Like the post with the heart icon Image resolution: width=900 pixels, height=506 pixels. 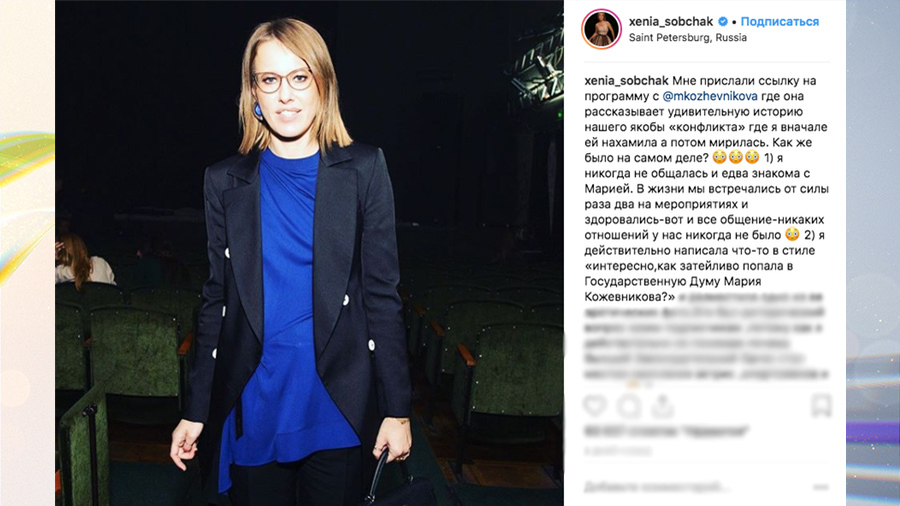point(595,406)
